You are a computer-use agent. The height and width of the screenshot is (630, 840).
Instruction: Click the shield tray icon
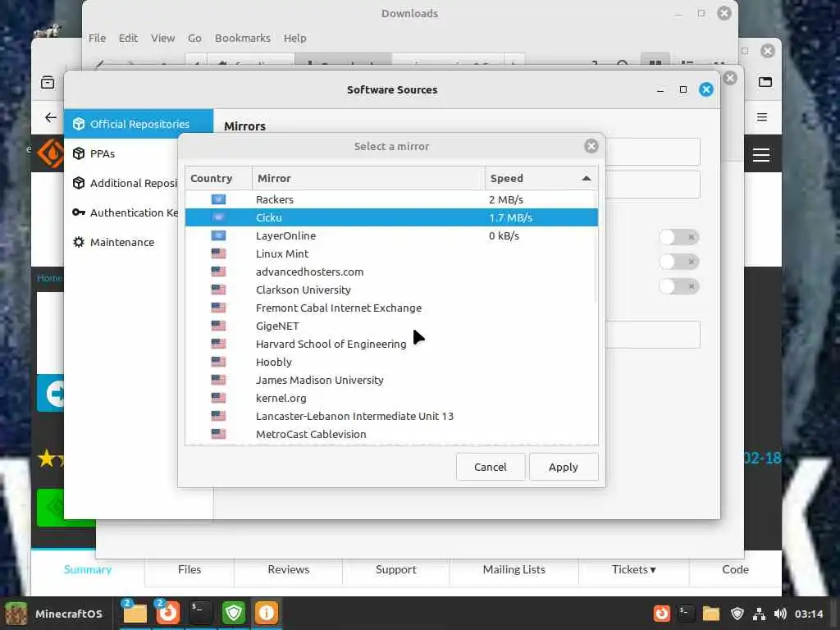point(737,614)
